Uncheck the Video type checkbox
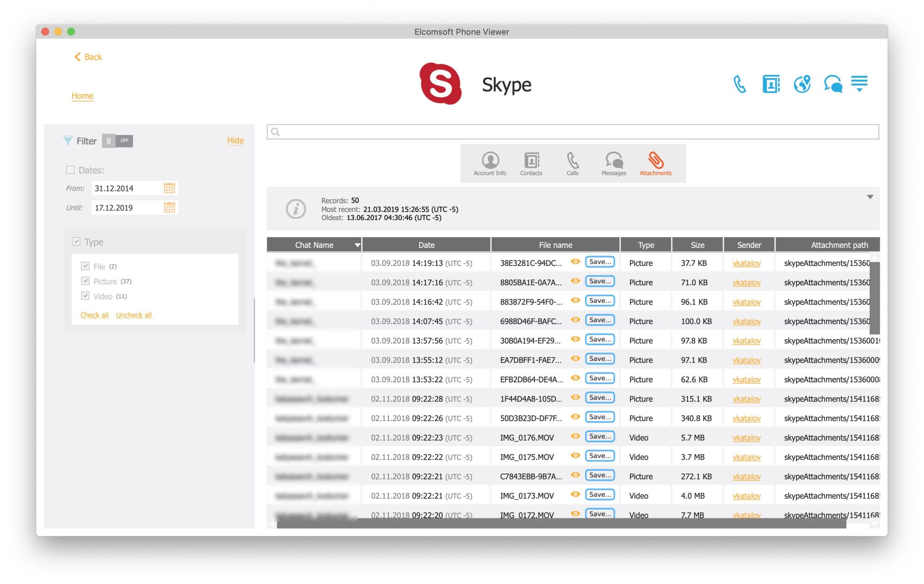This screenshot has height=584, width=924. click(x=85, y=296)
